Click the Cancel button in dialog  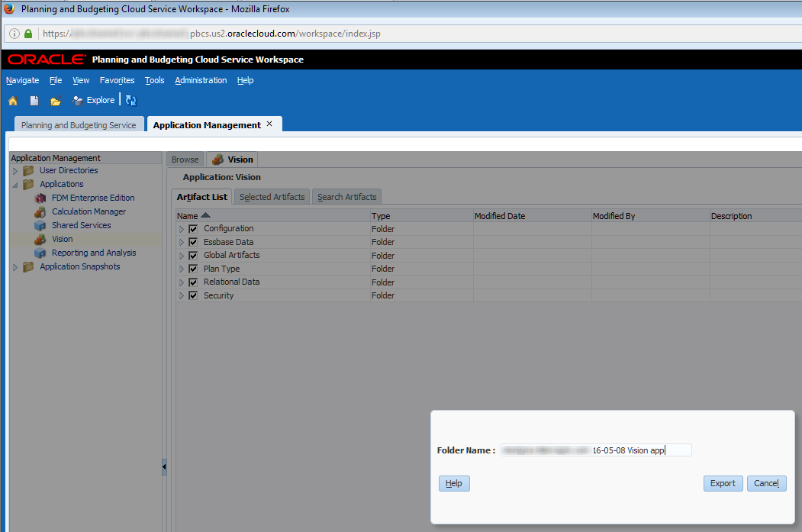(767, 483)
